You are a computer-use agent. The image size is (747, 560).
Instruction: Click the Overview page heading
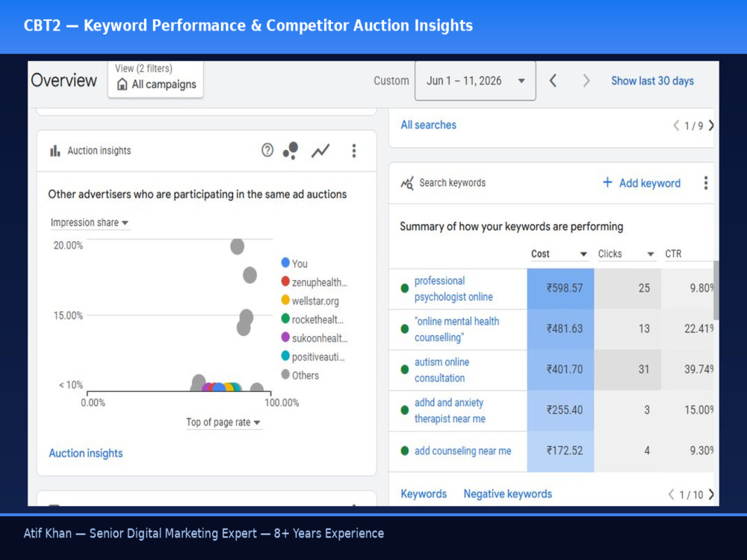pos(63,81)
